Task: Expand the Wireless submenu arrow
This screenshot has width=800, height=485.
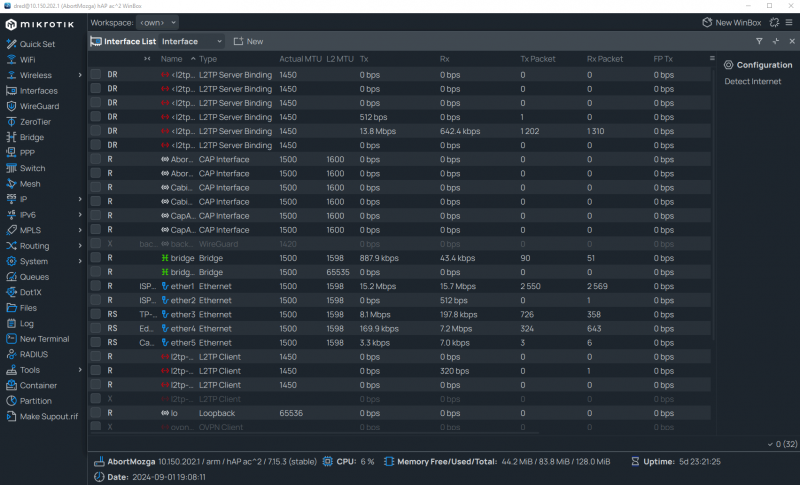Action: [80, 75]
